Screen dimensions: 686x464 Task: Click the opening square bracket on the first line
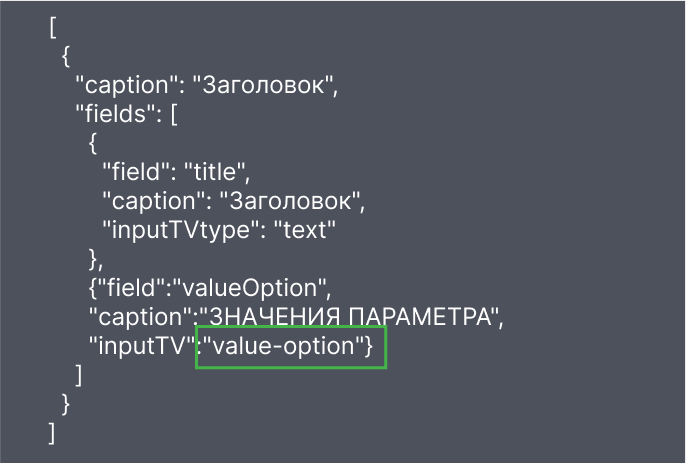[51, 27]
